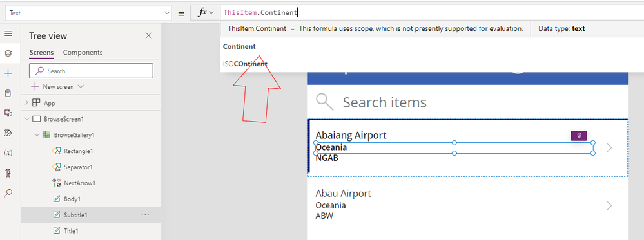The height and width of the screenshot is (240, 644).
Task: Close the Tree view panel
Action: 149,35
